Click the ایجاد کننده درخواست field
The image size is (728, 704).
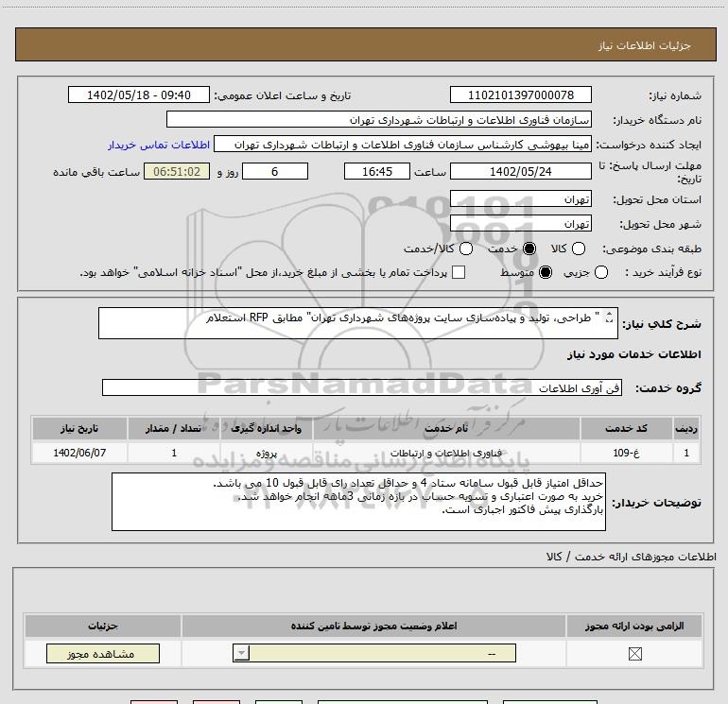(x=403, y=145)
